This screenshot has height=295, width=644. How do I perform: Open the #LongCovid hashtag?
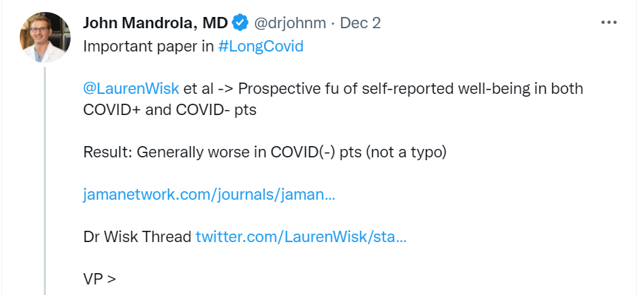[261, 47]
